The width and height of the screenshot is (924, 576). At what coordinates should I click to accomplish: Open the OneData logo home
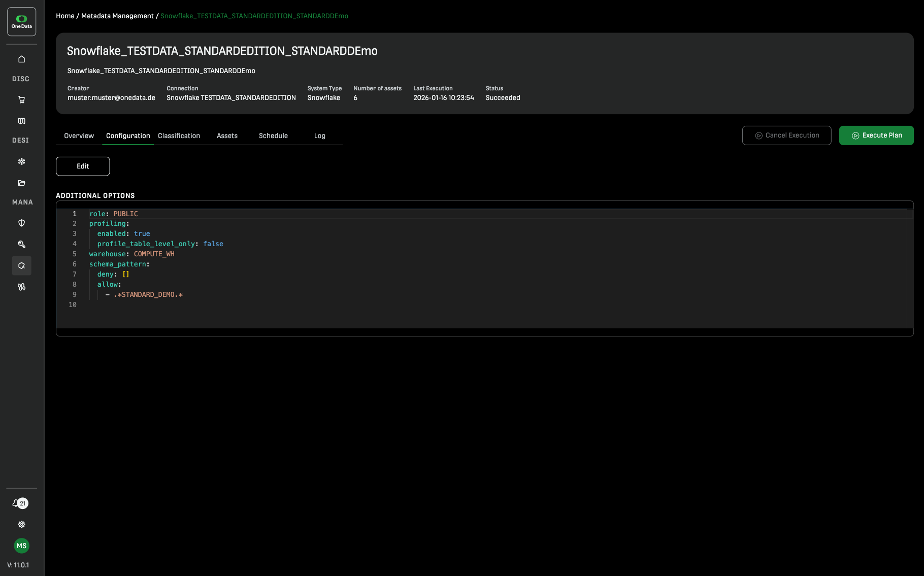[21, 22]
